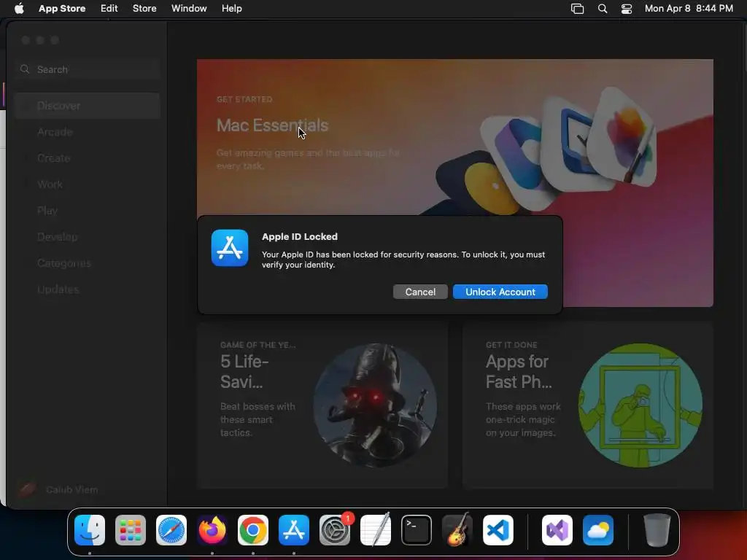Screen dimensions: 747x560
Task: Click the App Store search field
Action: pyautogui.click(x=88, y=69)
